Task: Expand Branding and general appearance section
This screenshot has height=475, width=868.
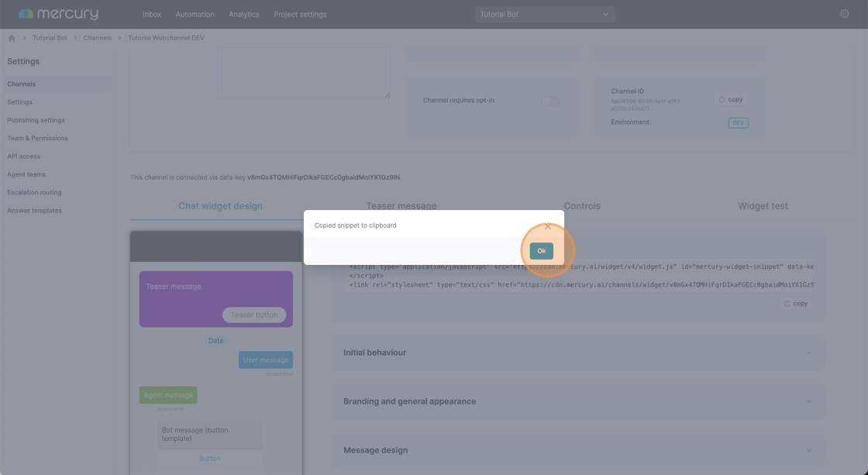Action: [578, 401]
